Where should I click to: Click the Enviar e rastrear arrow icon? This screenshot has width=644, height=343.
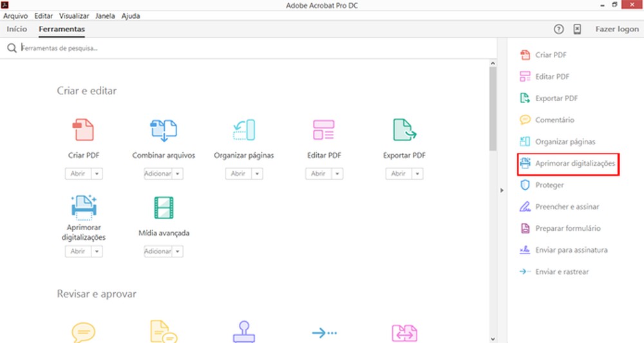pyautogui.click(x=525, y=271)
